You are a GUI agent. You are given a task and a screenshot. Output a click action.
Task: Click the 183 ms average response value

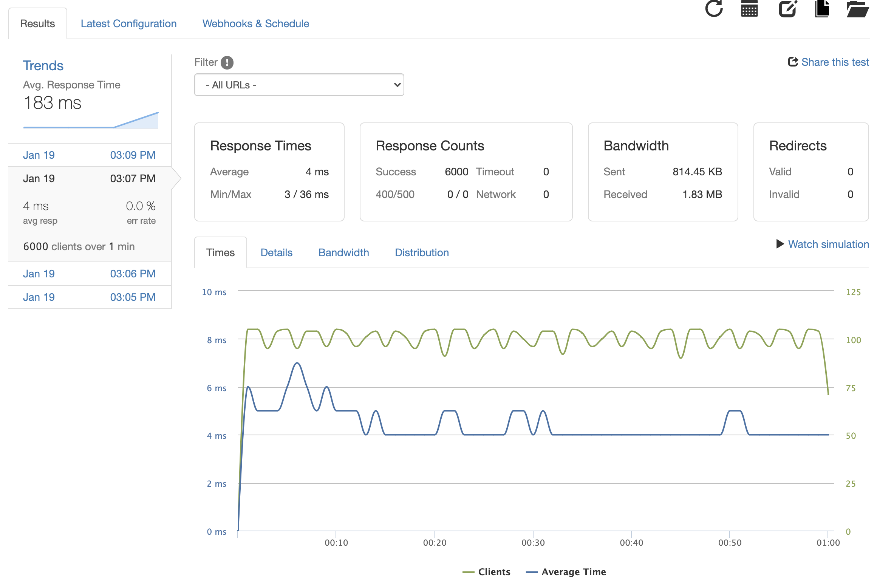[x=52, y=103]
